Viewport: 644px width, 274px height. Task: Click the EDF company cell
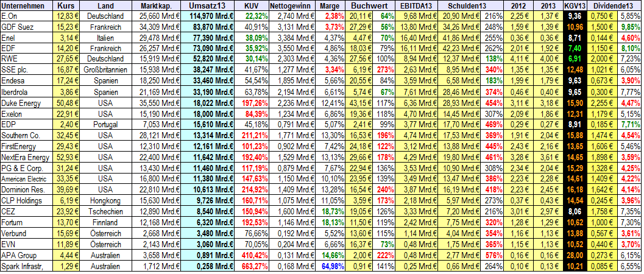pyautogui.click(x=27, y=48)
